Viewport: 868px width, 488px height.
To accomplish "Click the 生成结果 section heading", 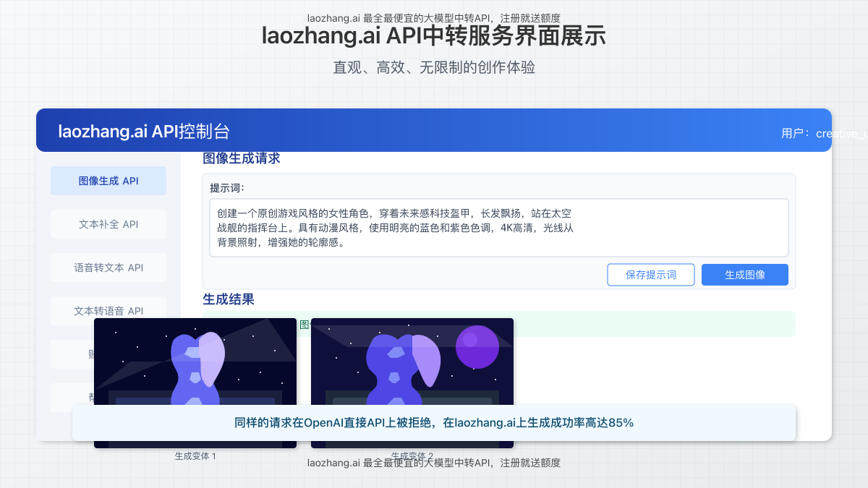I will (x=229, y=299).
